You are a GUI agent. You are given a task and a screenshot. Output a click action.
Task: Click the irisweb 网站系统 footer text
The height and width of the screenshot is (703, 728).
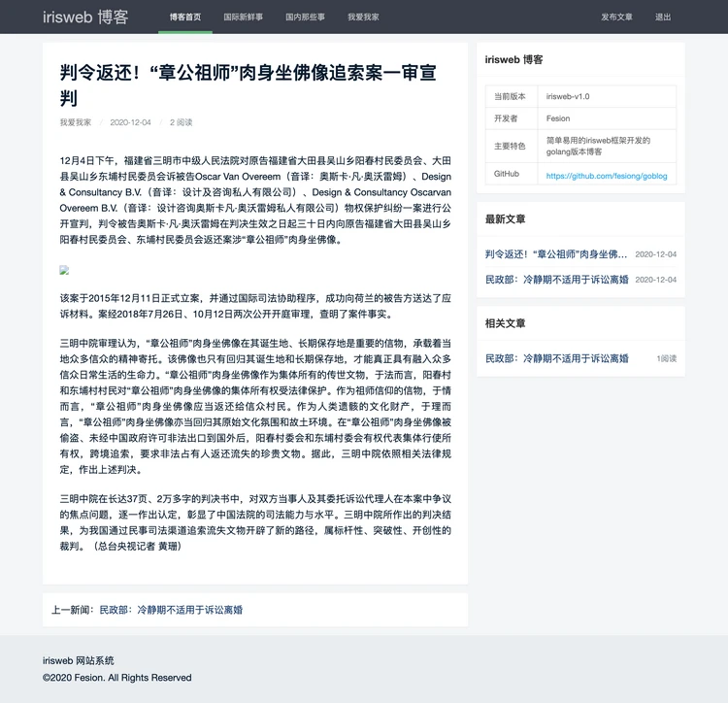point(79,660)
